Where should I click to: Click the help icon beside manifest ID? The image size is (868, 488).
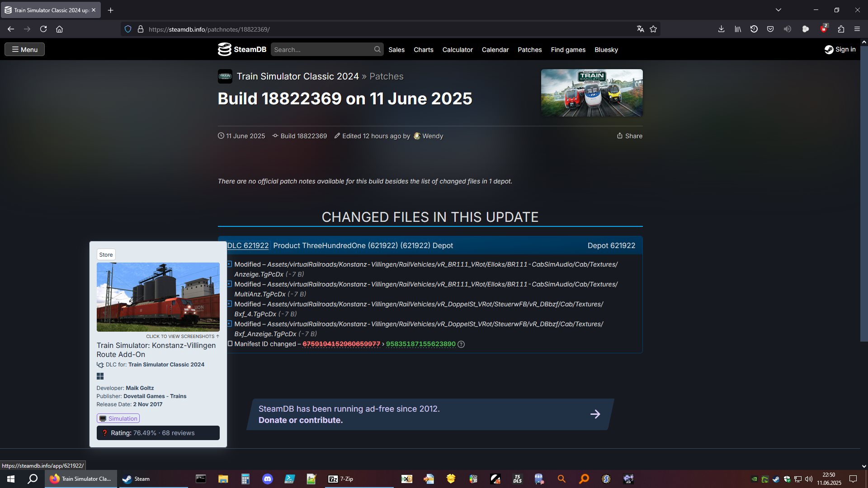click(461, 344)
